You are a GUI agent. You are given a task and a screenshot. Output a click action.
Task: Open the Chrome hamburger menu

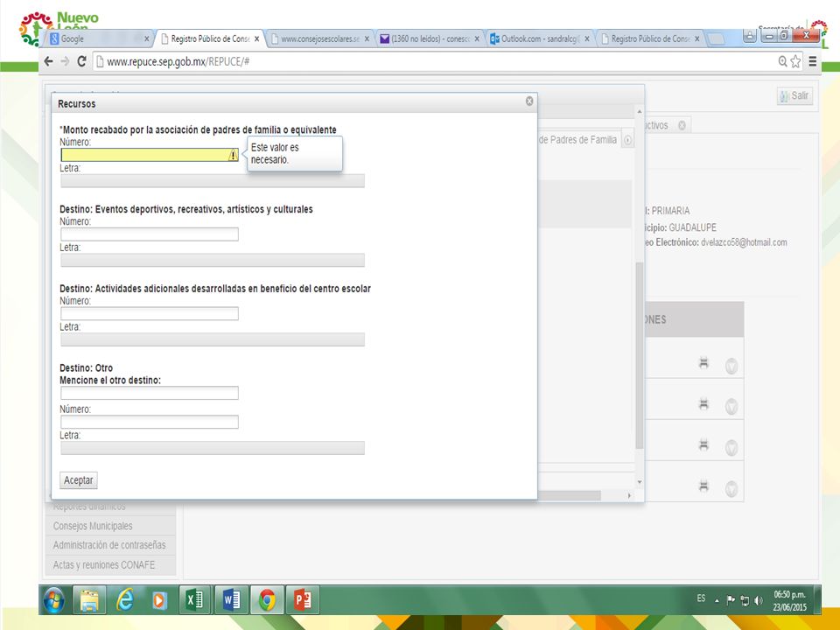point(813,61)
